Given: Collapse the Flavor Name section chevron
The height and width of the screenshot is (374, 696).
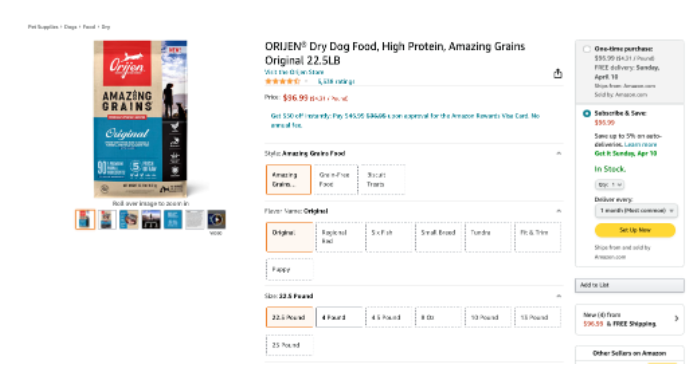Looking at the screenshot, I should 558,211.
